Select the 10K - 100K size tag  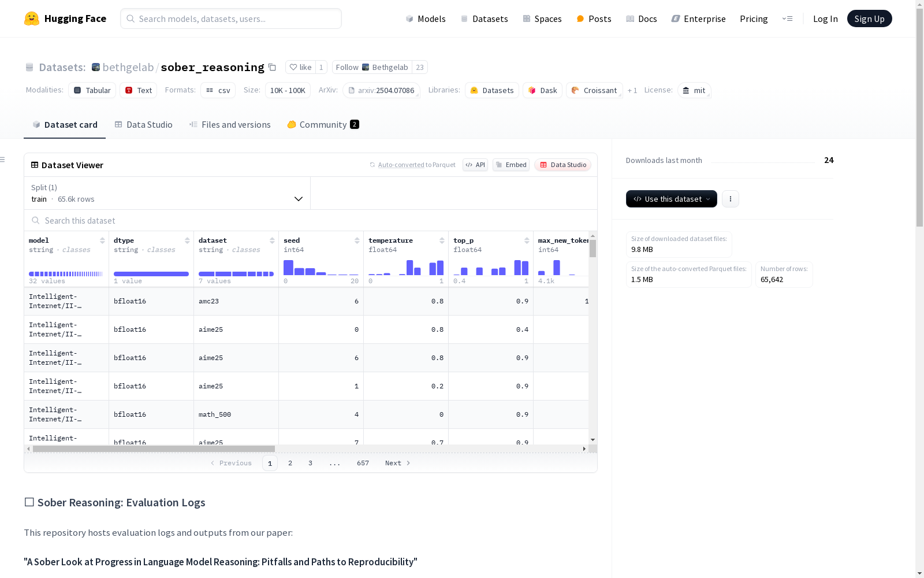(288, 90)
